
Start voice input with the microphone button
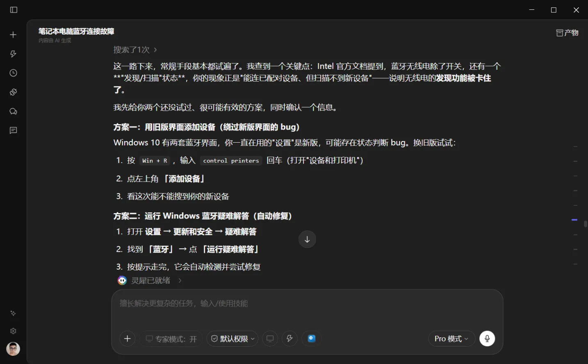coord(487,339)
